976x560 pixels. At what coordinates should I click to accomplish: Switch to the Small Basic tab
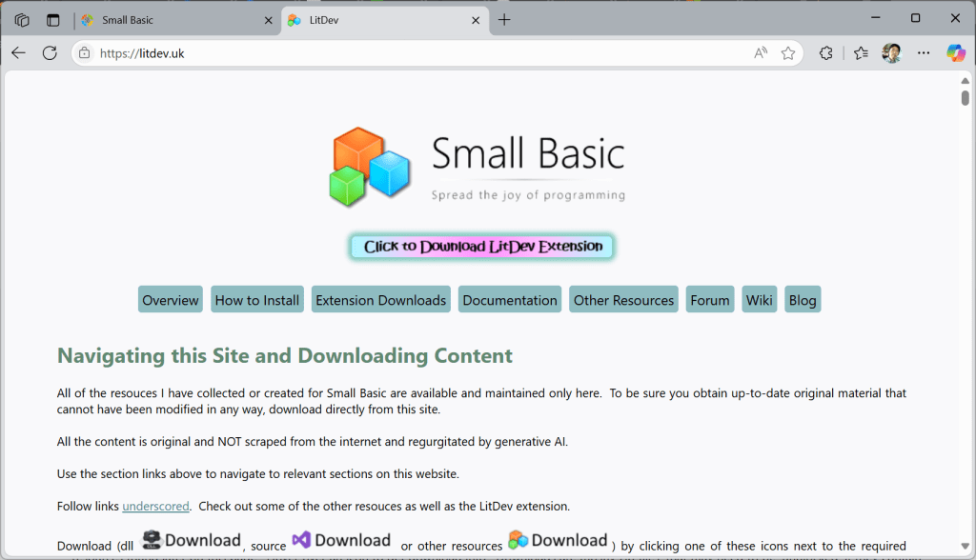172,20
